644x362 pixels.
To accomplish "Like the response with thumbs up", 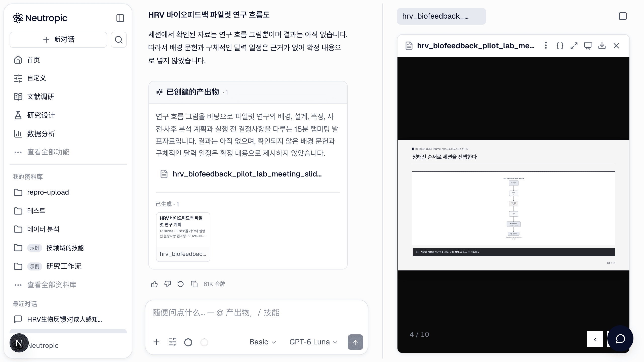I will 154,284.
